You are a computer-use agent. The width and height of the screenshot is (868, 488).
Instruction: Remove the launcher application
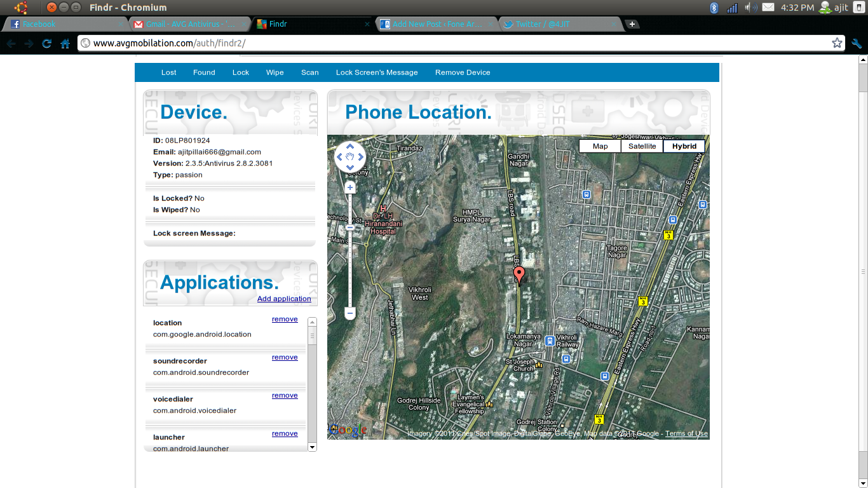point(285,433)
